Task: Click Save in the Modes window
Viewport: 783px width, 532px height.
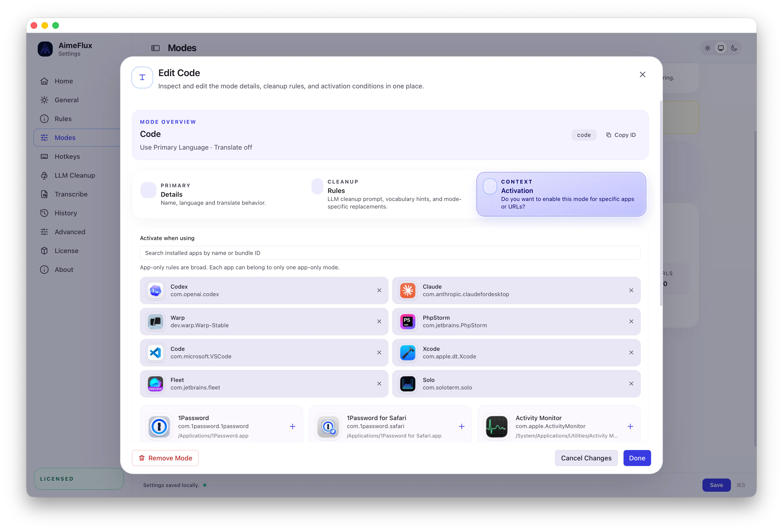Action: click(x=716, y=485)
